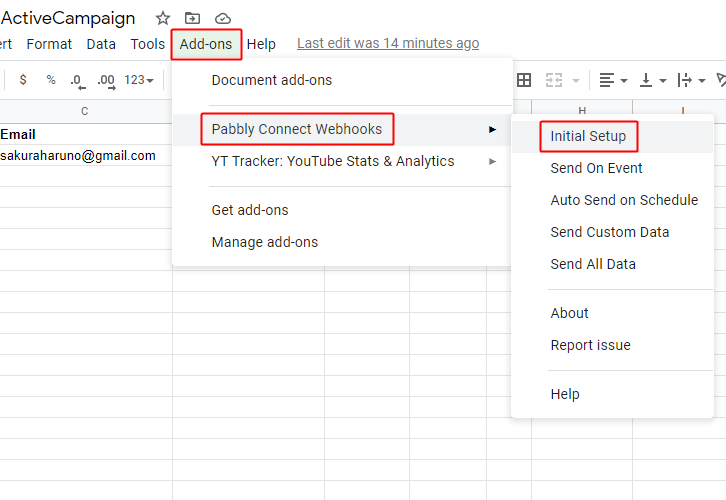Open the Format menu
The width and height of the screenshot is (726, 500).
coord(49,44)
